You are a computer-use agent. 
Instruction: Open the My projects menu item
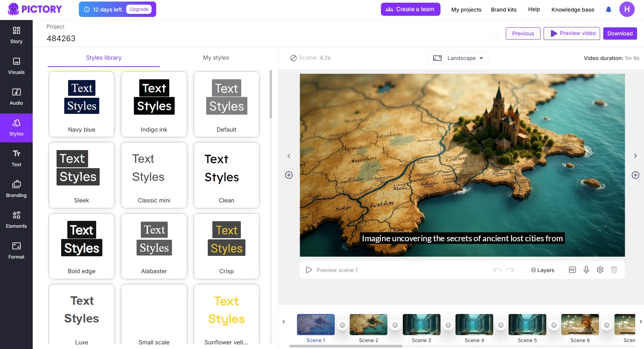coord(466,10)
